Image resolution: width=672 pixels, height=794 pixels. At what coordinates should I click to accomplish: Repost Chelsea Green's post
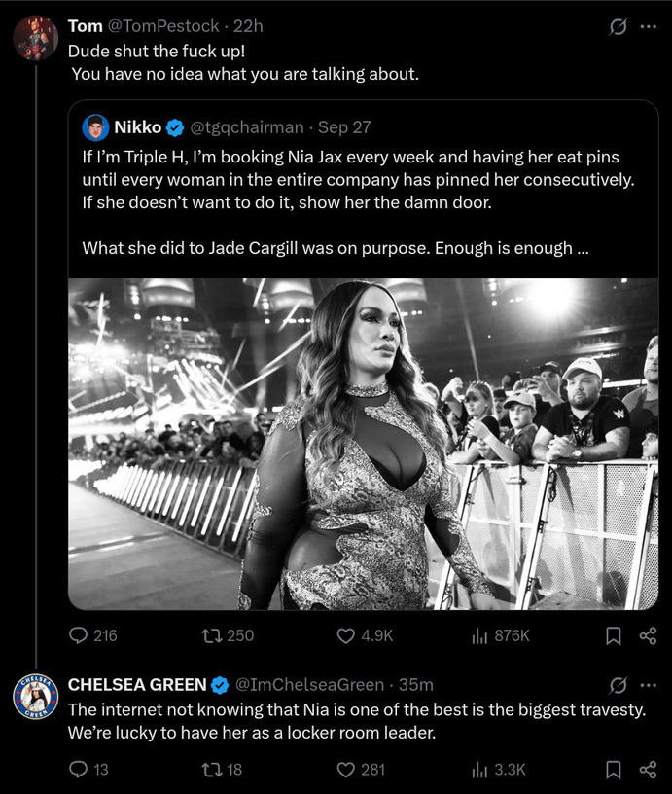210,769
